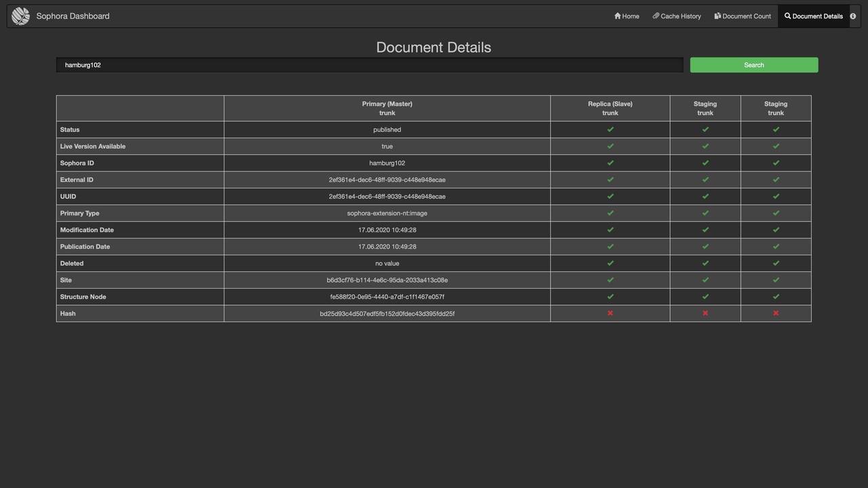Viewport: 868px width, 488px height.
Task: Click the red cross in last Hash column
Action: (775, 312)
